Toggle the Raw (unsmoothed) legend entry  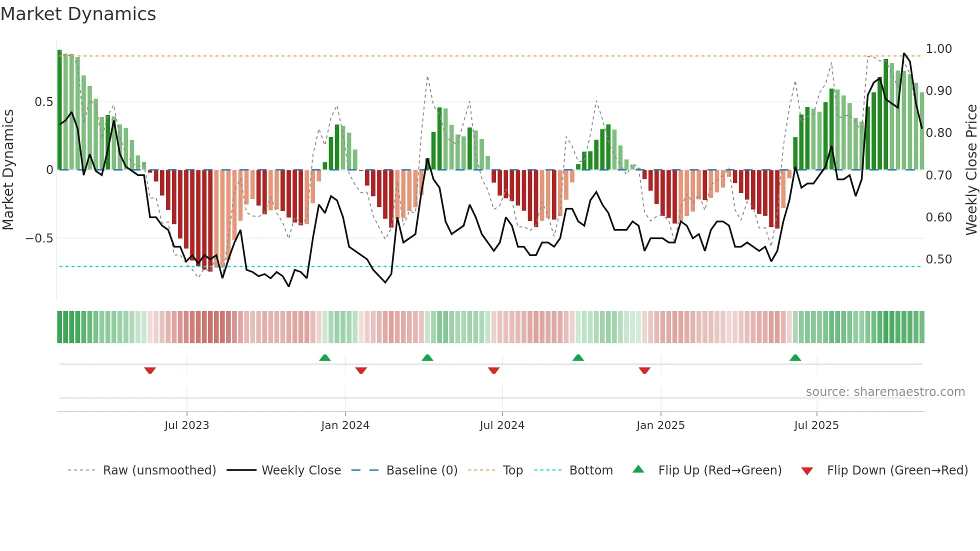(x=141, y=470)
